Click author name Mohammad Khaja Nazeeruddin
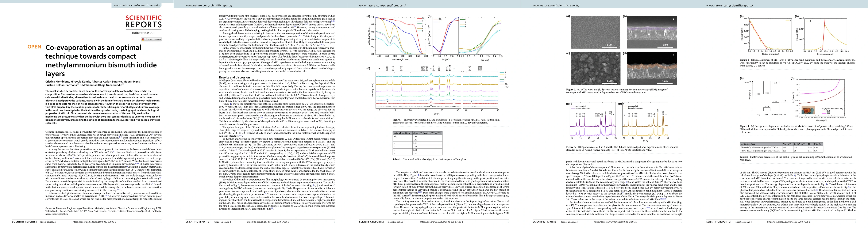 pos(103,85)
